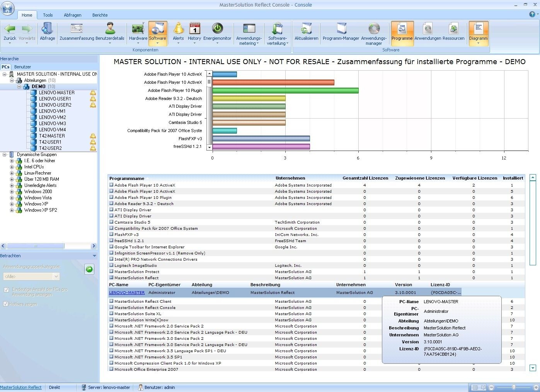
Task: Go back with the Zurück arrow icon
Action: [10, 29]
